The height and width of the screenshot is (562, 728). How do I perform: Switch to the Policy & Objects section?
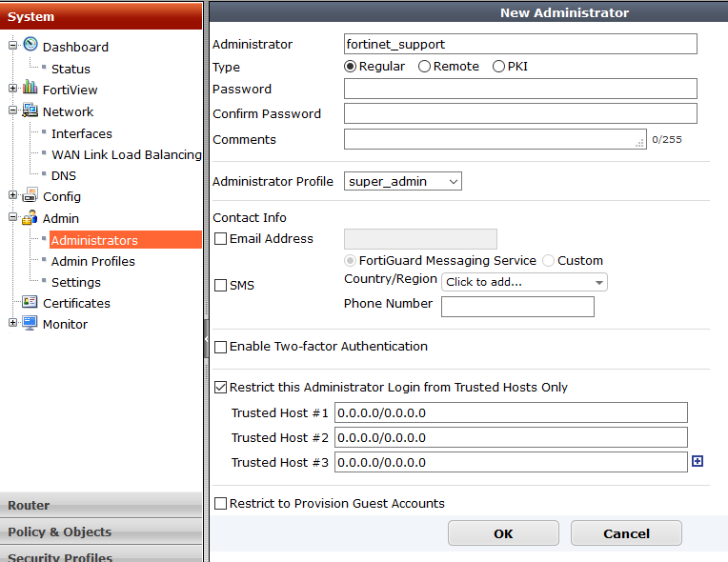click(59, 532)
